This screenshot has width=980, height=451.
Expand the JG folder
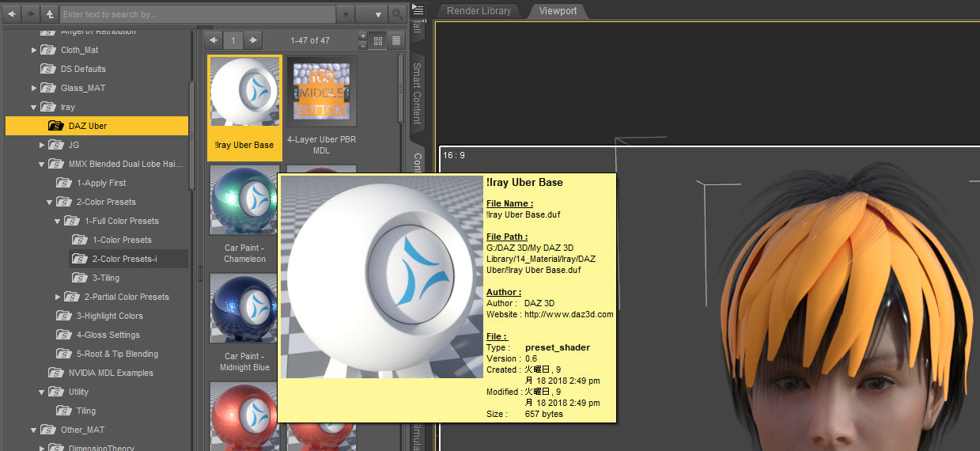[42, 145]
